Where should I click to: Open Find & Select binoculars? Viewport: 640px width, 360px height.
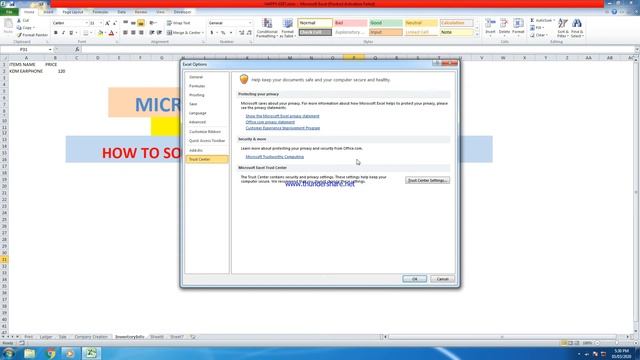coord(577,28)
